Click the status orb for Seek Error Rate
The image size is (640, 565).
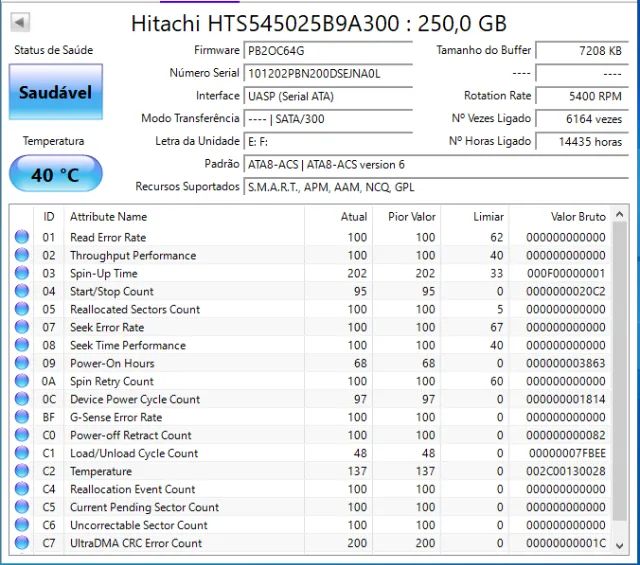pyautogui.click(x=22, y=327)
